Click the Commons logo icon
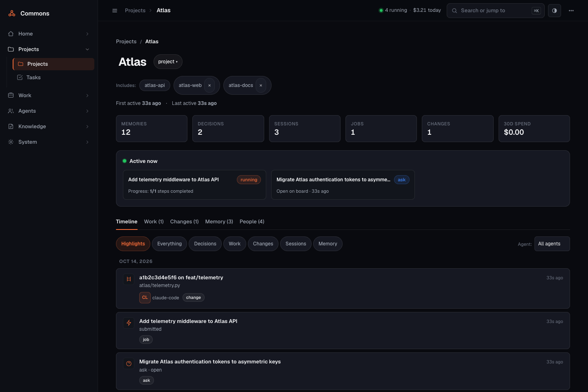 point(12,13)
